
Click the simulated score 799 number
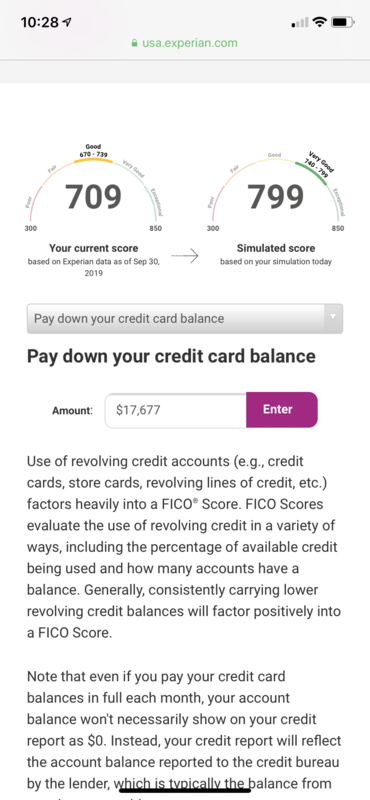click(276, 197)
